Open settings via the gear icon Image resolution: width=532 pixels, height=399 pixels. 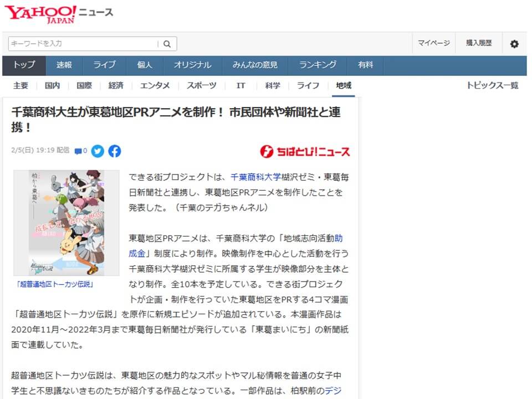(x=514, y=44)
